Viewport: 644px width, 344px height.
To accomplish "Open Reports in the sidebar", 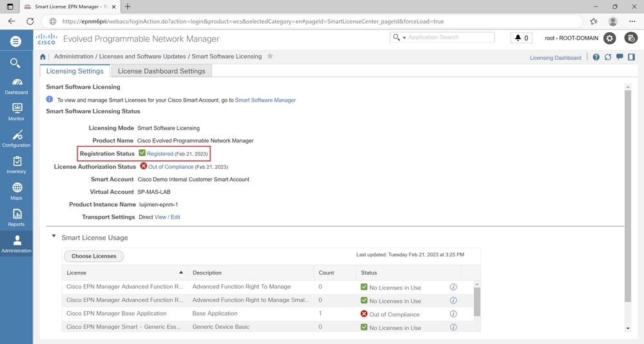I will 16,218.
